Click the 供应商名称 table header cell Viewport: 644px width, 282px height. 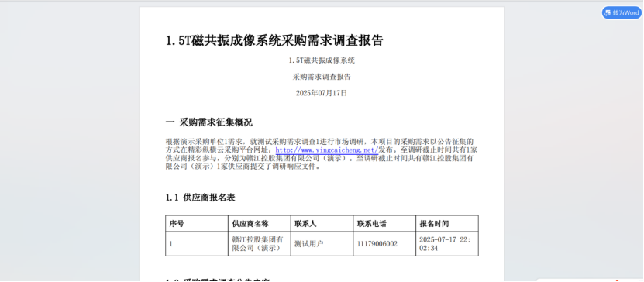pos(259,224)
